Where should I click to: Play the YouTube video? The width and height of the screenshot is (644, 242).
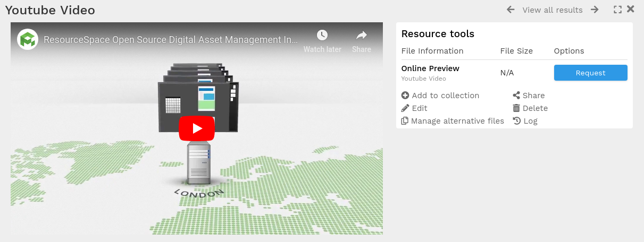(x=197, y=128)
